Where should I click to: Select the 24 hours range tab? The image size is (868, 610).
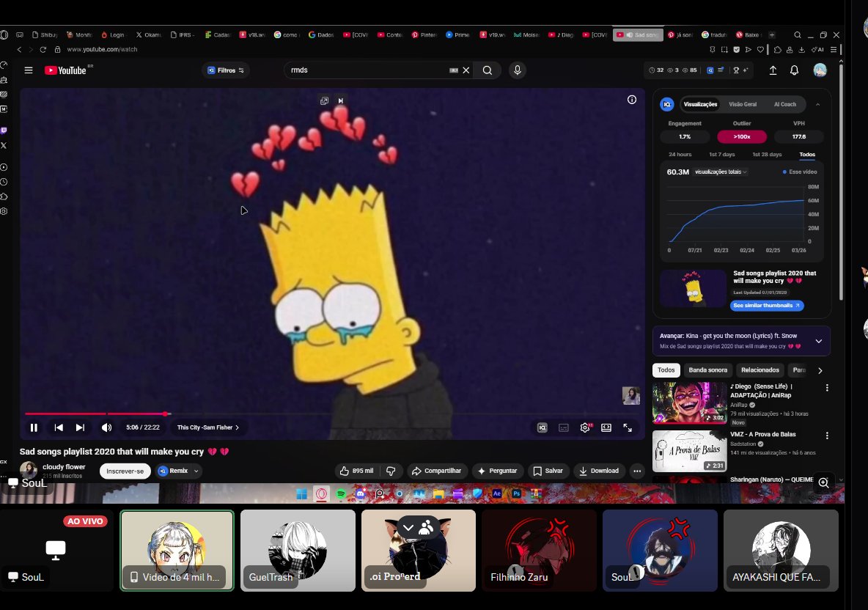[680, 155]
